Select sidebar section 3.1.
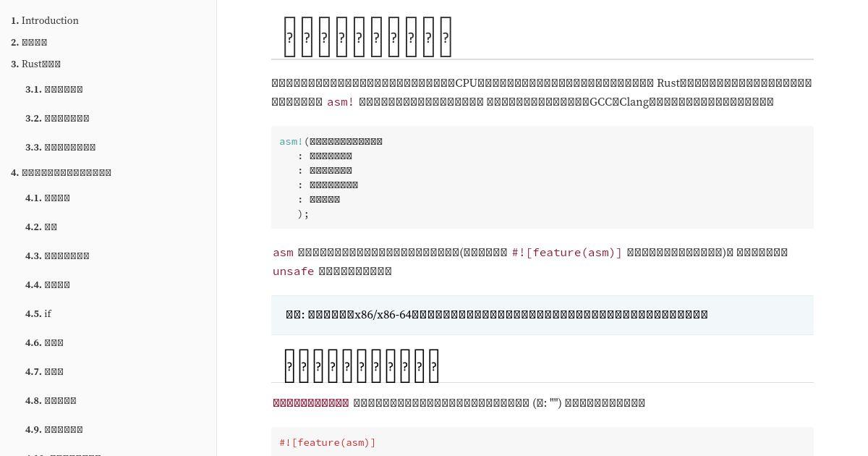Viewport: 868px width, 456px height. 54,89
